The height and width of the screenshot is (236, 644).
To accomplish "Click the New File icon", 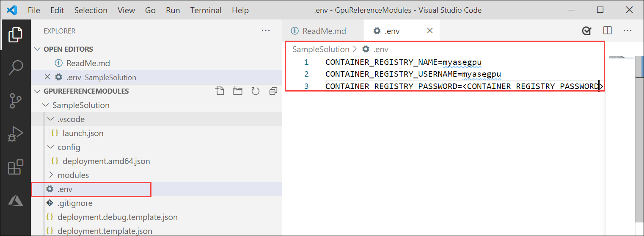I will click(x=219, y=91).
